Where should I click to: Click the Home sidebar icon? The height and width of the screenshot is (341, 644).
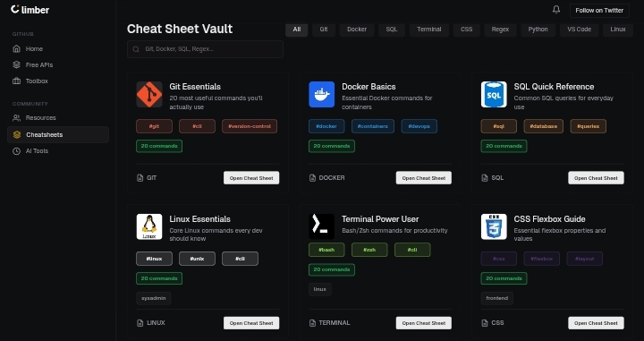click(16, 48)
